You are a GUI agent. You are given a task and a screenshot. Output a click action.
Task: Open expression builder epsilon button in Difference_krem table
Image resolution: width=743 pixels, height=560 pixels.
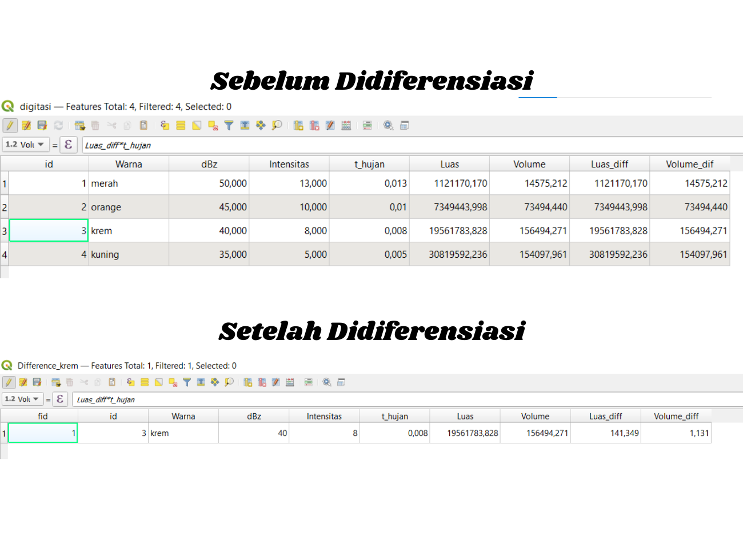(60, 399)
